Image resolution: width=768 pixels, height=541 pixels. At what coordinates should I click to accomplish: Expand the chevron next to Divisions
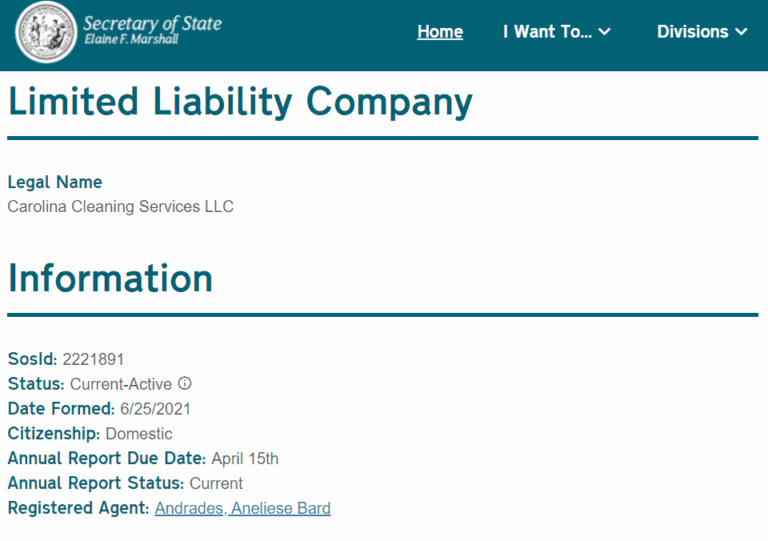tap(741, 32)
